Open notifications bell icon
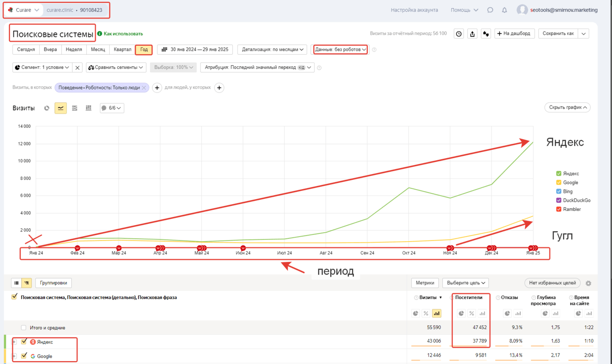 point(505,10)
